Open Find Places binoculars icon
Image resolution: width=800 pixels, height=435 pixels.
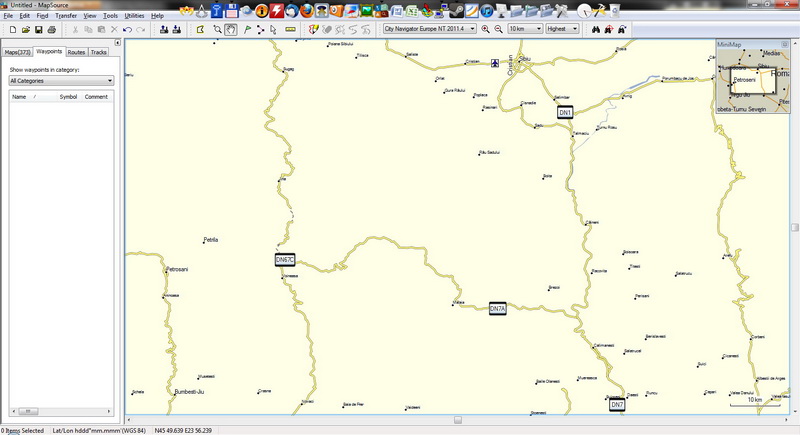coord(595,29)
